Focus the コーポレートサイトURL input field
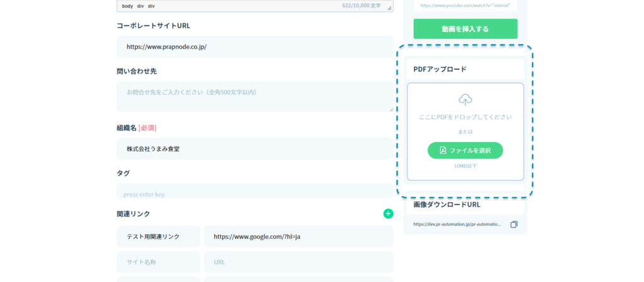644x282 pixels. point(255,46)
